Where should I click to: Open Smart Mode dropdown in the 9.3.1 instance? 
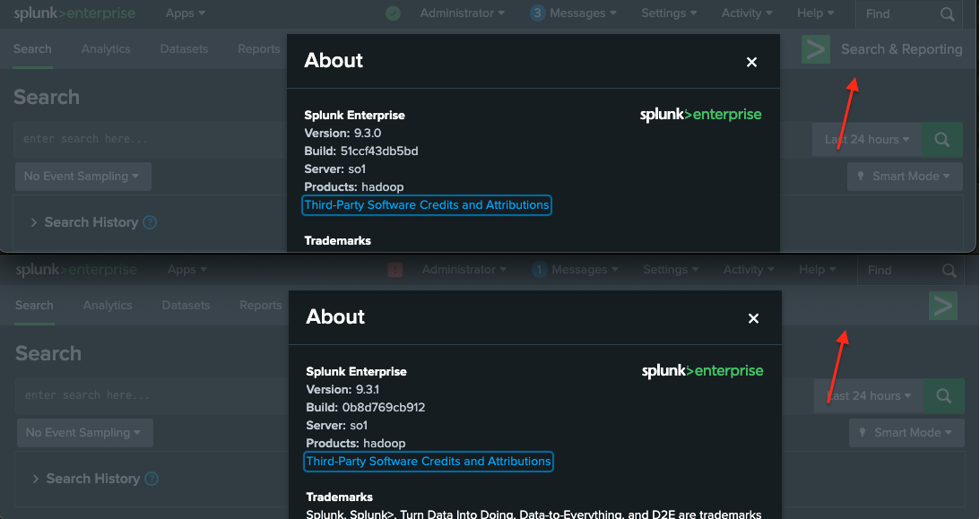(x=906, y=433)
